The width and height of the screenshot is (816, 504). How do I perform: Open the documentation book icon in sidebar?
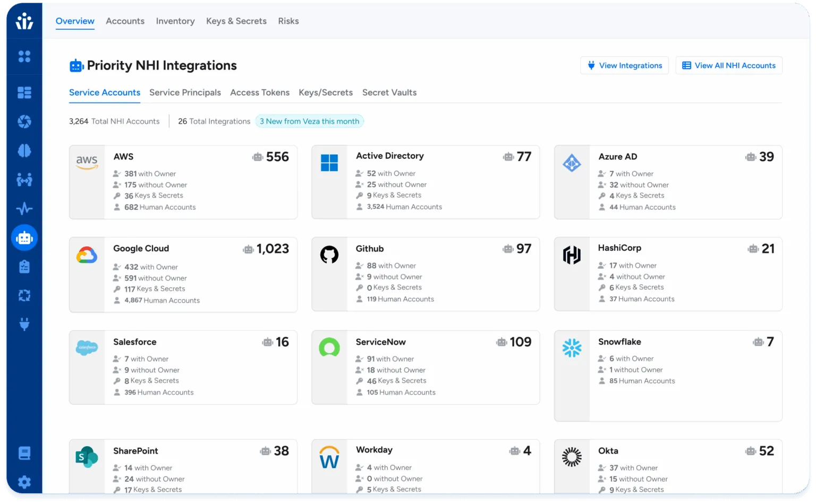pos(24,453)
